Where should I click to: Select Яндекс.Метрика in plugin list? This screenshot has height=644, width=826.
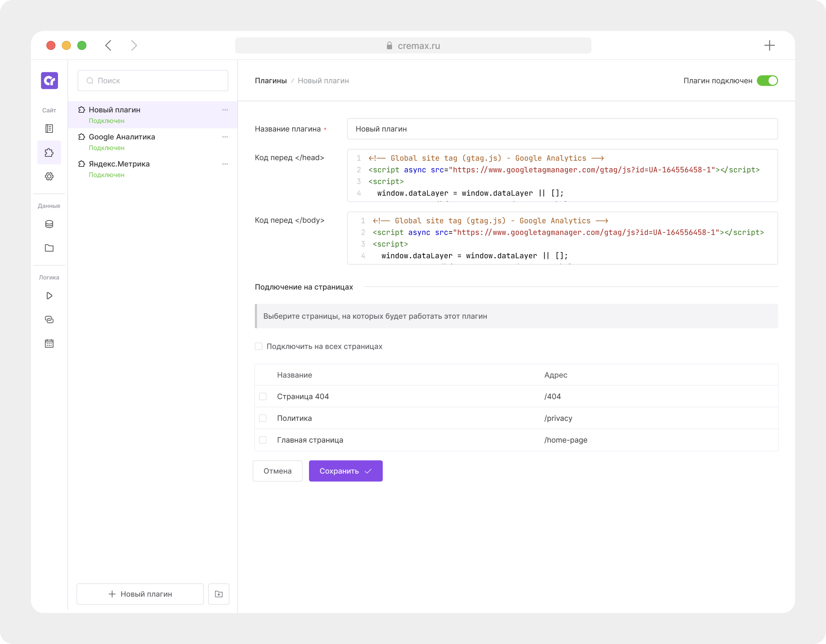point(152,169)
